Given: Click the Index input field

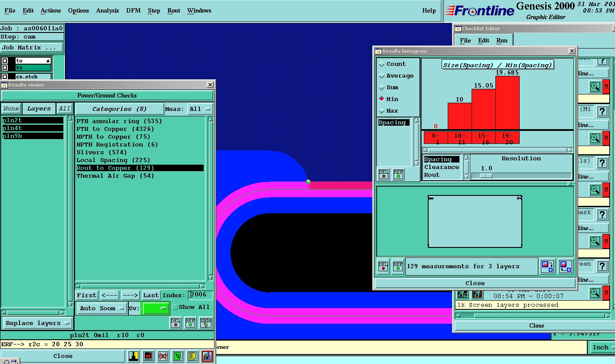Looking at the screenshot, I should (x=201, y=295).
